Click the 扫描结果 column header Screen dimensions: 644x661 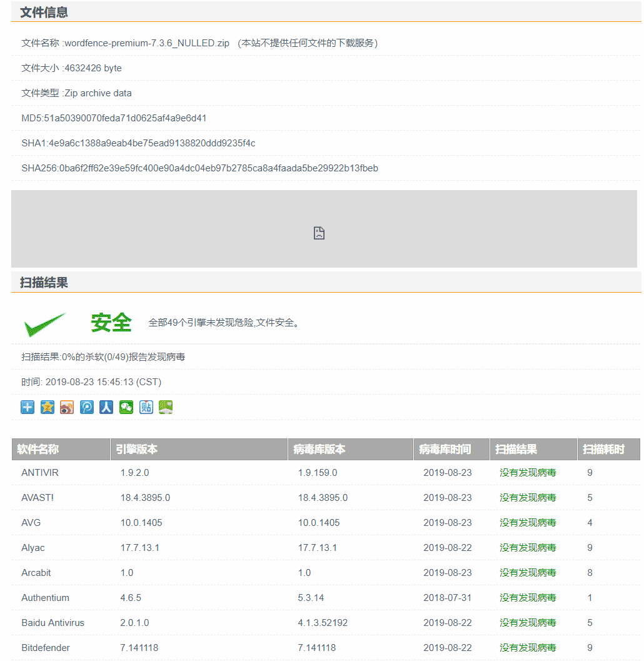533,450
